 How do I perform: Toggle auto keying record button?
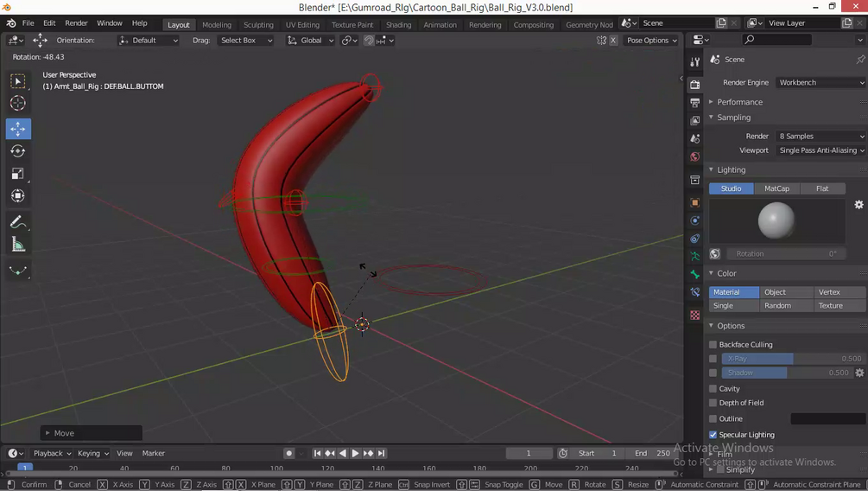tap(288, 453)
